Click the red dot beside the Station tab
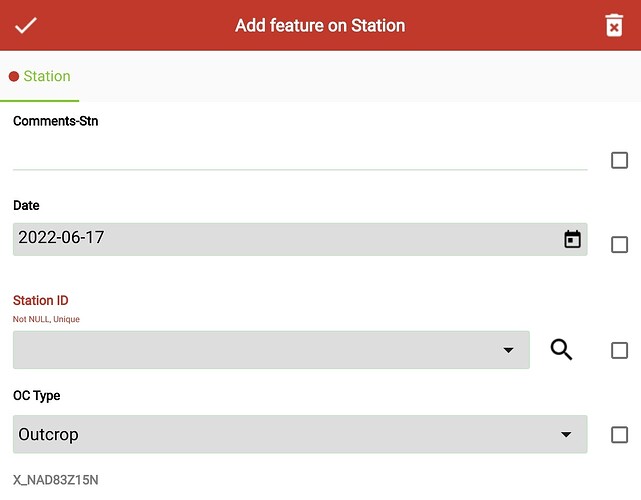Screen dimensions: 641x500 point(14,76)
